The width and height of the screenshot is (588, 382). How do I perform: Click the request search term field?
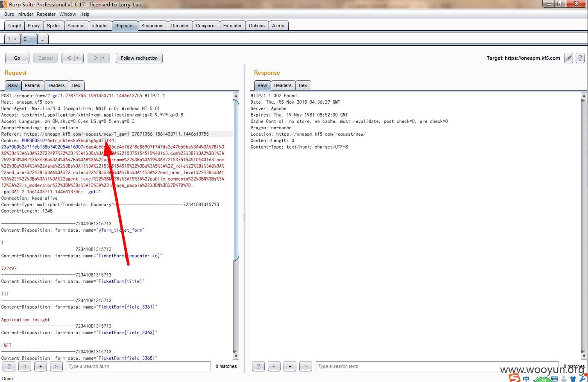(x=138, y=366)
